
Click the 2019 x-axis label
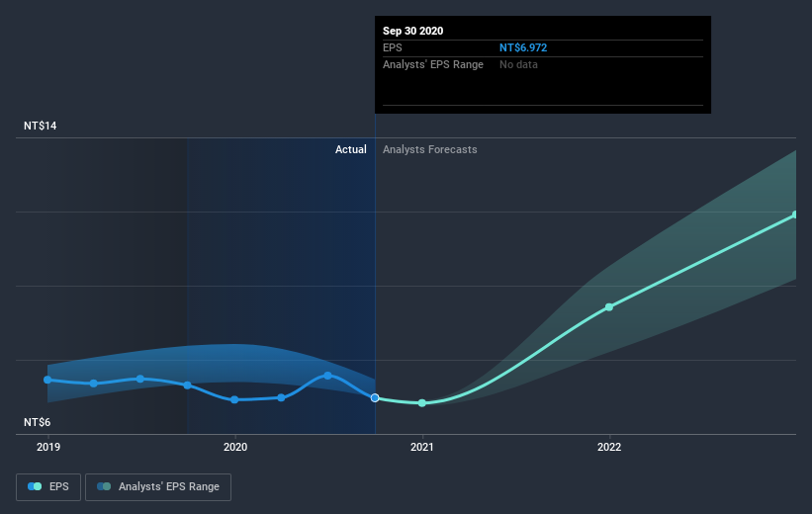coord(48,447)
